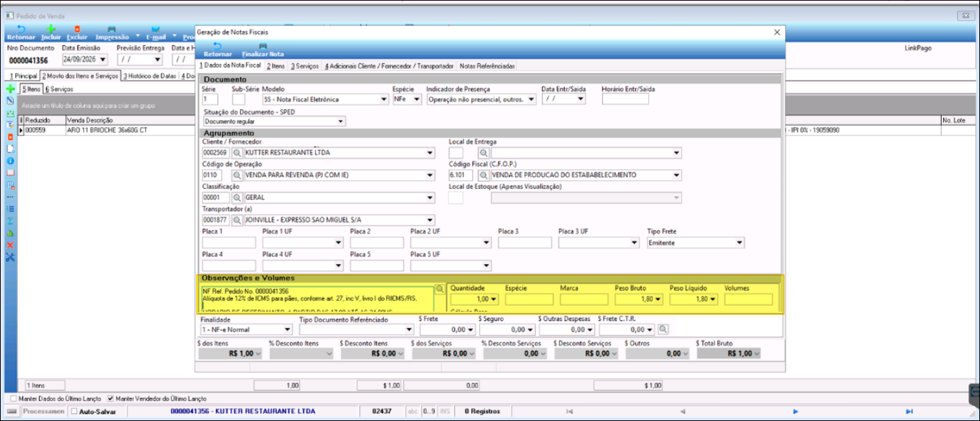Image resolution: width=980 pixels, height=421 pixels.
Task: Click Impressão button in main toolbar
Action: 112,32
